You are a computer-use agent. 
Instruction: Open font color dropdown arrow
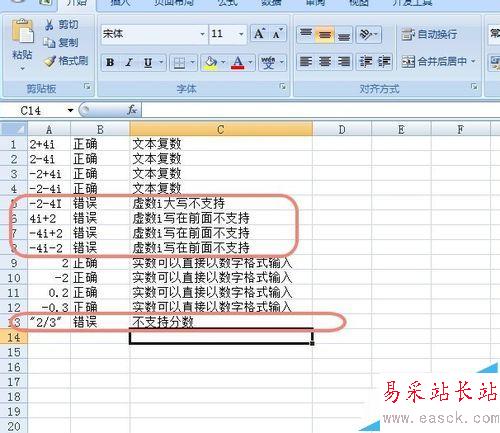click(250, 62)
